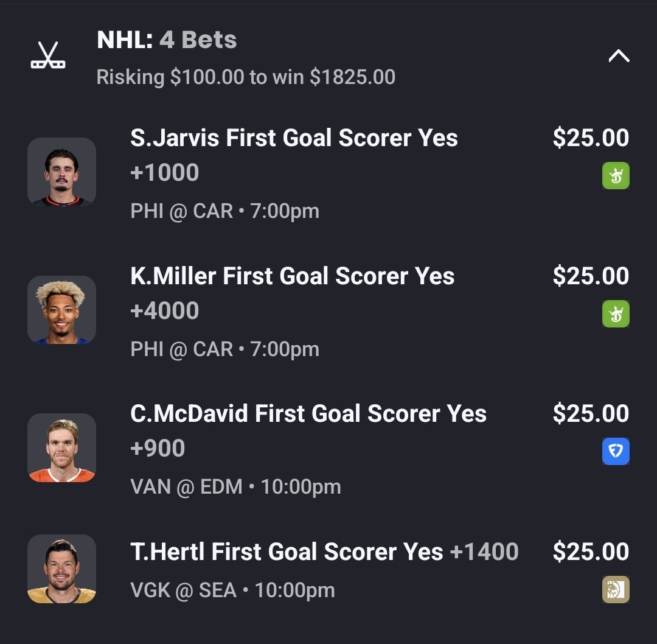Screen dimensions: 657x644
Task: Tap "T.Hertl First Goal Scorer Yes" bet
Action: [287, 552]
